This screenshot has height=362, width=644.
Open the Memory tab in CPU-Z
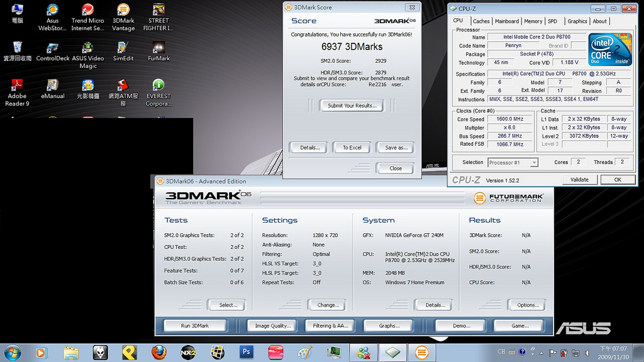[533, 21]
